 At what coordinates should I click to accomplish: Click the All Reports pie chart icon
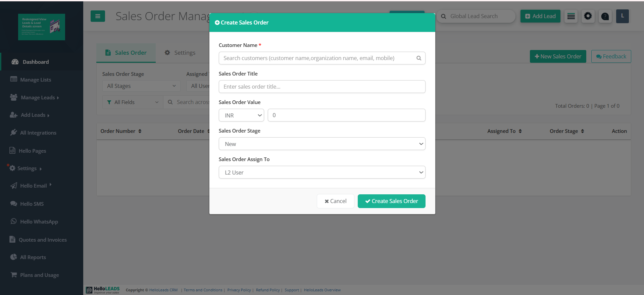[x=14, y=257]
